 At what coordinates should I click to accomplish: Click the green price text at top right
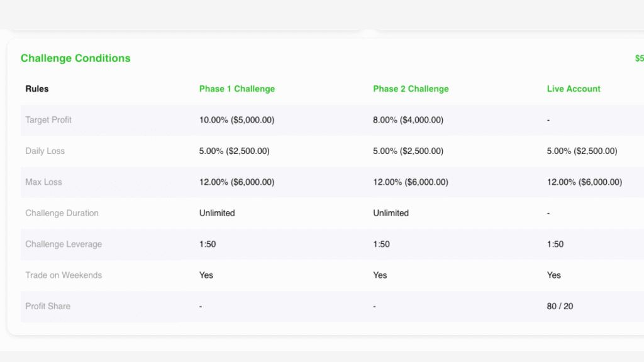pyautogui.click(x=639, y=58)
